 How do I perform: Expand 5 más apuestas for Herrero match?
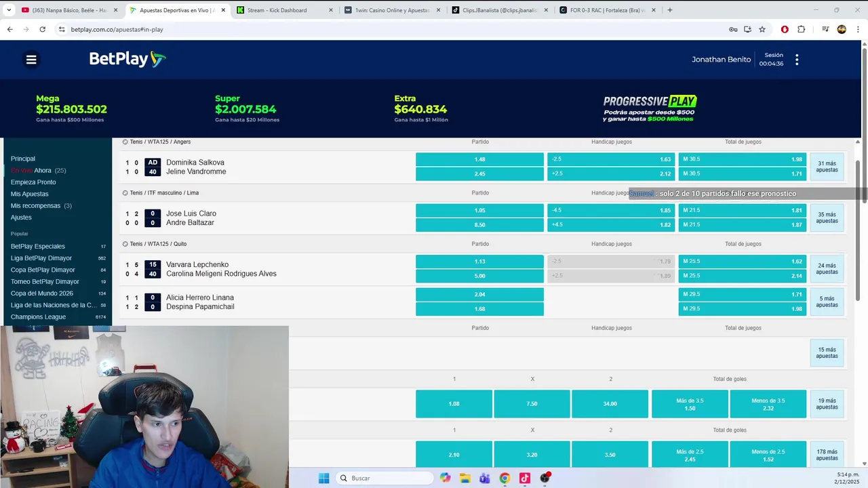pyautogui.click(x=827, y=302)
